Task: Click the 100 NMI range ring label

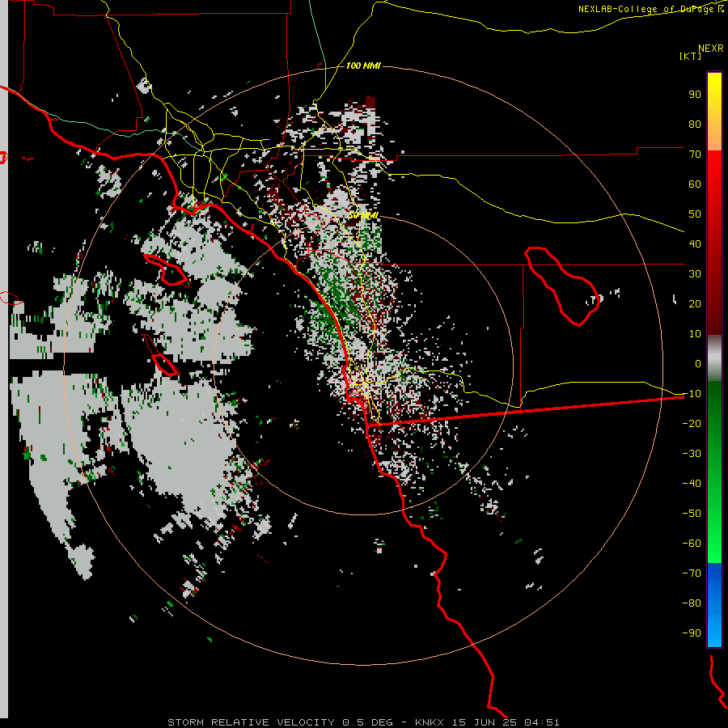Action: pos(363,66)
